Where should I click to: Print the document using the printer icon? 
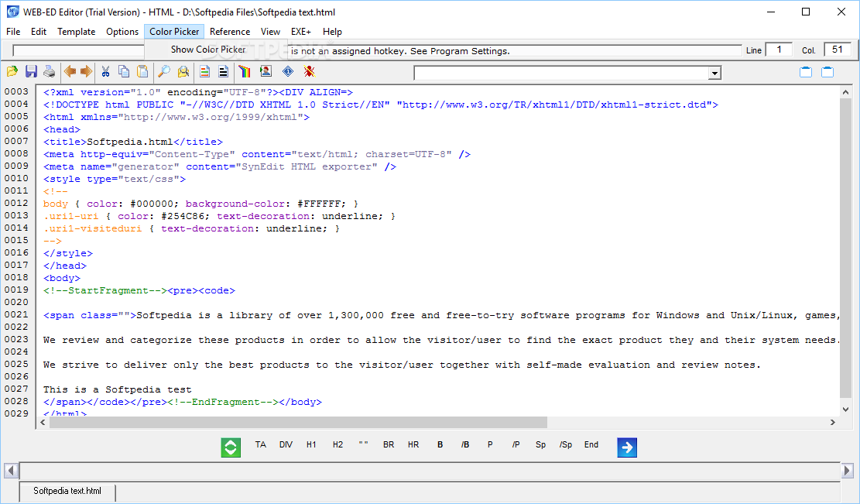point(50,71)
